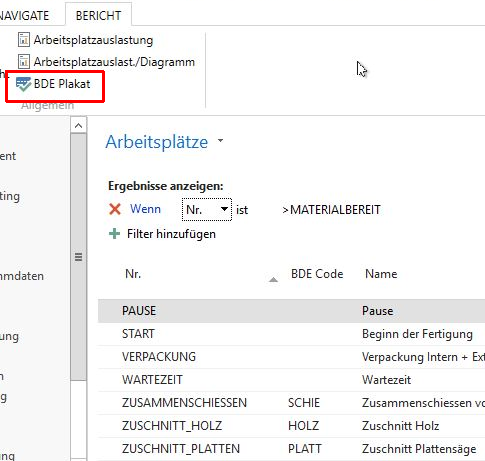Edit the >MATERIALBEREIT filter value

pos(331,210)
